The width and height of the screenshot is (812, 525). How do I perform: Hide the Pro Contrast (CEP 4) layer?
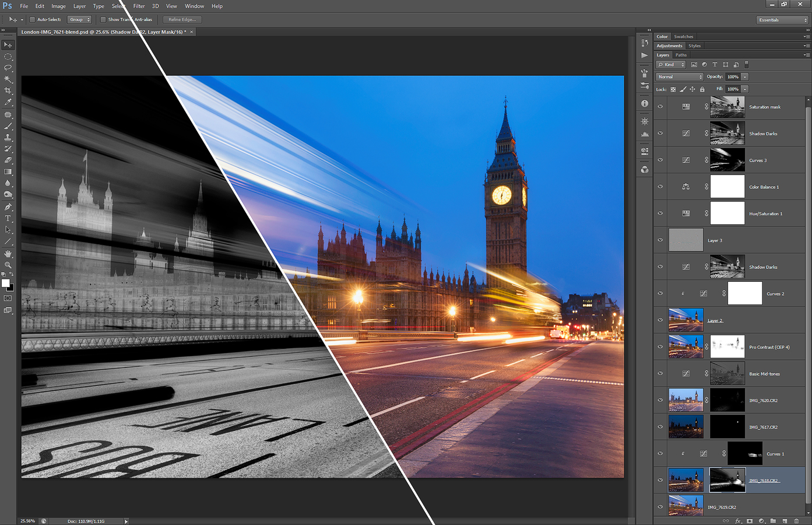click(660, 346)
